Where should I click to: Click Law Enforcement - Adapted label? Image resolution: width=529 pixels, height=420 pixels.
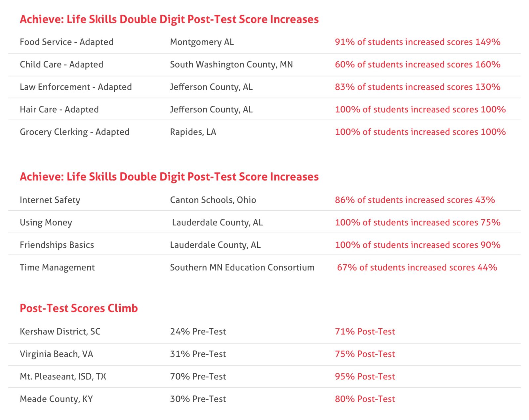(76, 87)
